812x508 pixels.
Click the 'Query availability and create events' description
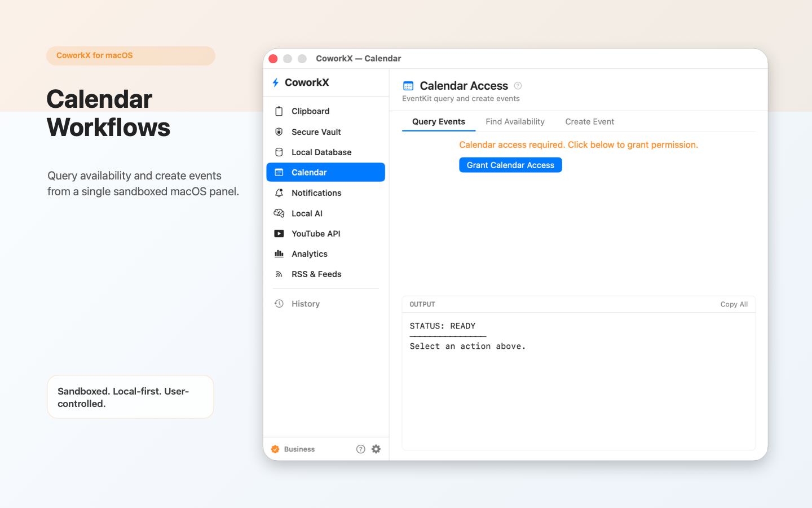coord(143,183)
